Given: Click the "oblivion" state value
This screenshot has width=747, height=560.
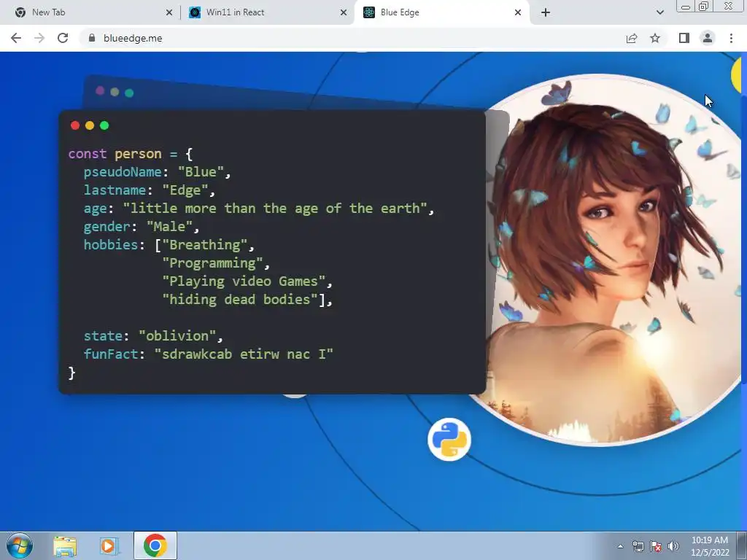Looking at the screenshot, I should (x=177, y=335).
